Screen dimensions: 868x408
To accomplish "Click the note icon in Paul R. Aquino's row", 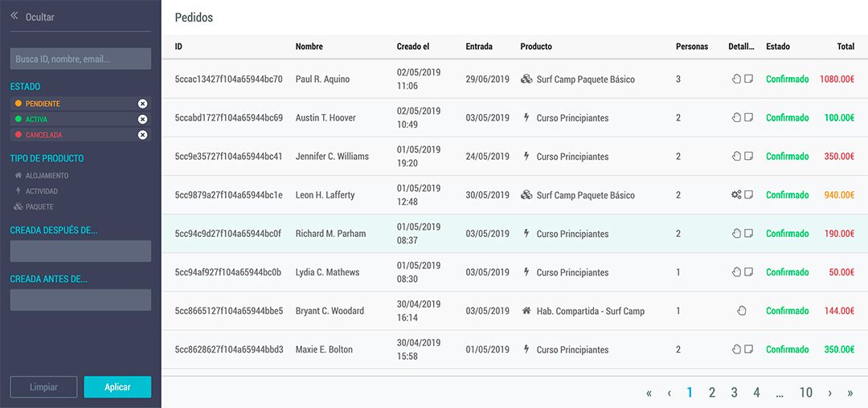I will [748, 79].
